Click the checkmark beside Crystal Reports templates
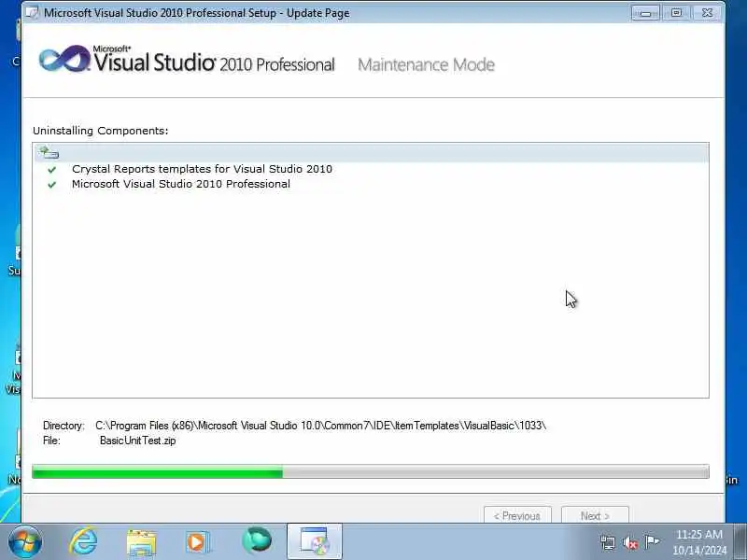The width and height of the screenshot is (747, 560). [52, 170]
